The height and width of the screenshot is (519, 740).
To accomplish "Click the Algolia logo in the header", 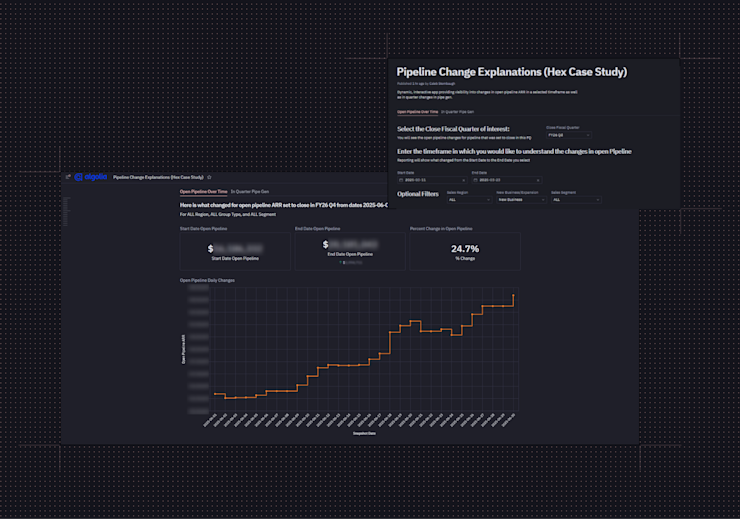I will tap(91, 177).
